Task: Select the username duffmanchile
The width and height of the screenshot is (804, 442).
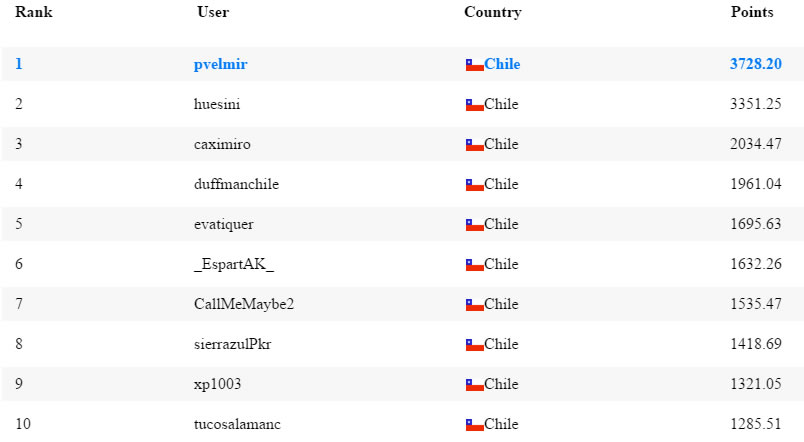Action: [x=236, y=185]
